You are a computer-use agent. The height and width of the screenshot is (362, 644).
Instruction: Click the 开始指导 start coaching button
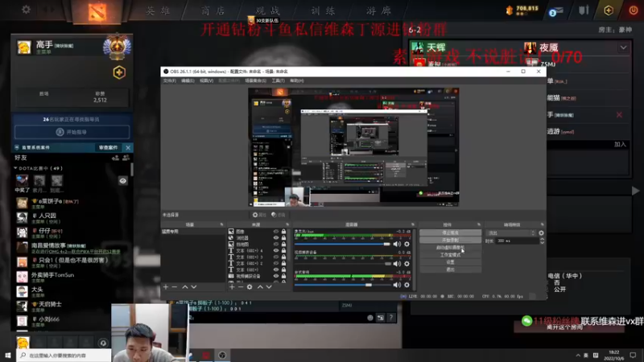[x=72, y=132]
